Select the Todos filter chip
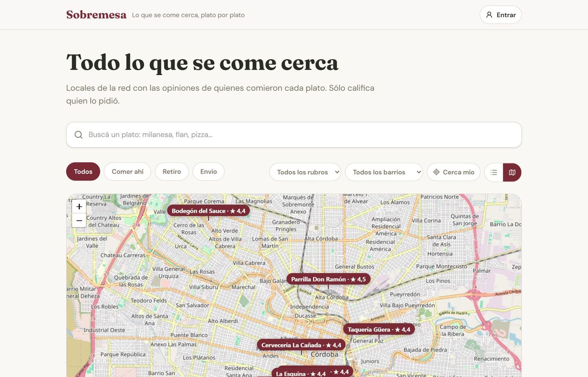The image size is (588, 377). tap(83, 171)
